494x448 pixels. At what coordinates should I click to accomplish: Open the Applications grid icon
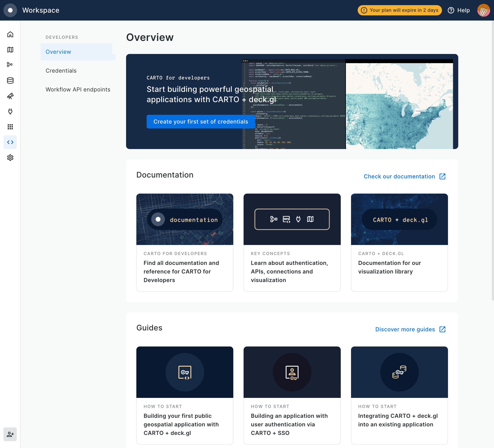10,127
